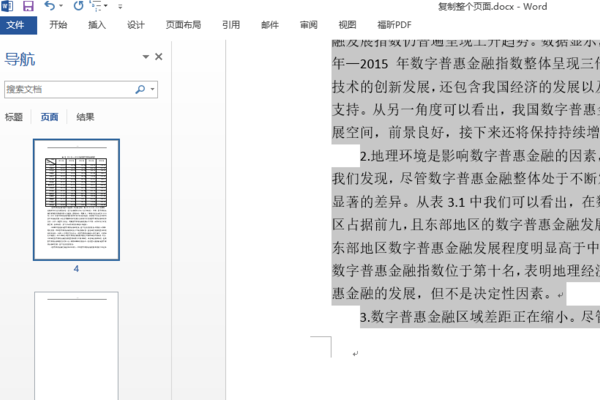600x400 pixels.
Task: Switch to the 标题 (Headings) navigation tab
Action: point(13,117)
